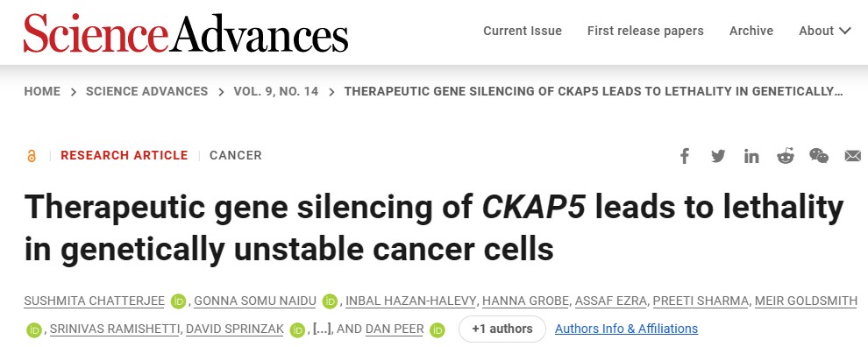
Task: Open WeChat share icon
Action: click(819, 156)
